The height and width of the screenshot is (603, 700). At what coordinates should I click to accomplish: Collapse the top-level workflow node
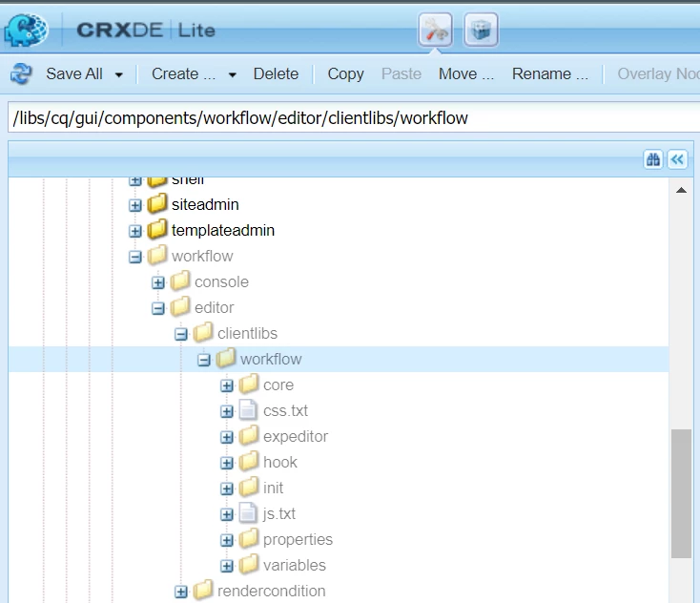134,258
